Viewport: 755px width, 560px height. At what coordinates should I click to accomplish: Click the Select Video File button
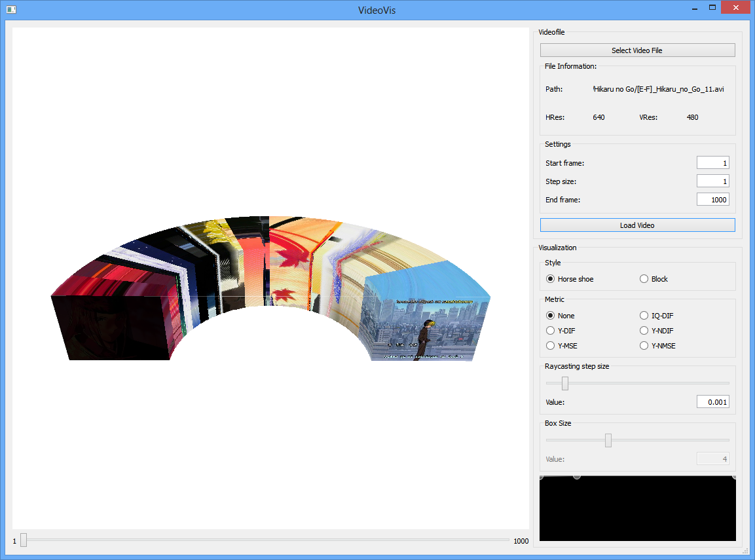(637, 50)
